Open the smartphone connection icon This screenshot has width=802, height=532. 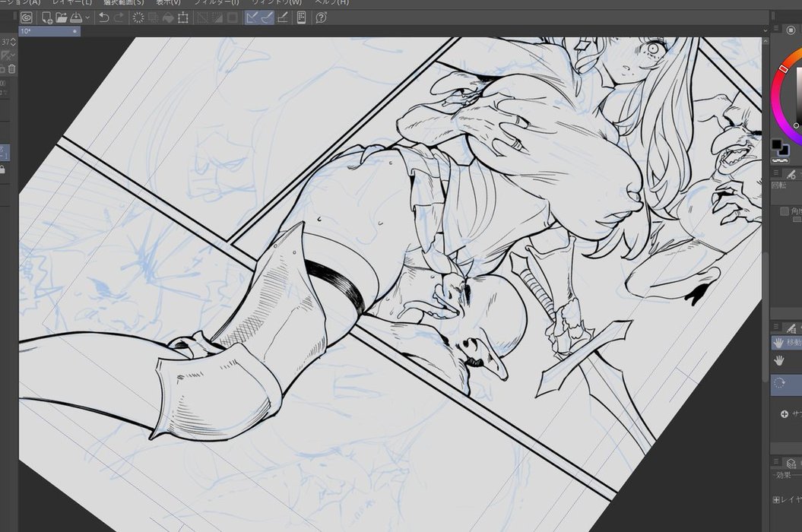click(x=302, y=17)
